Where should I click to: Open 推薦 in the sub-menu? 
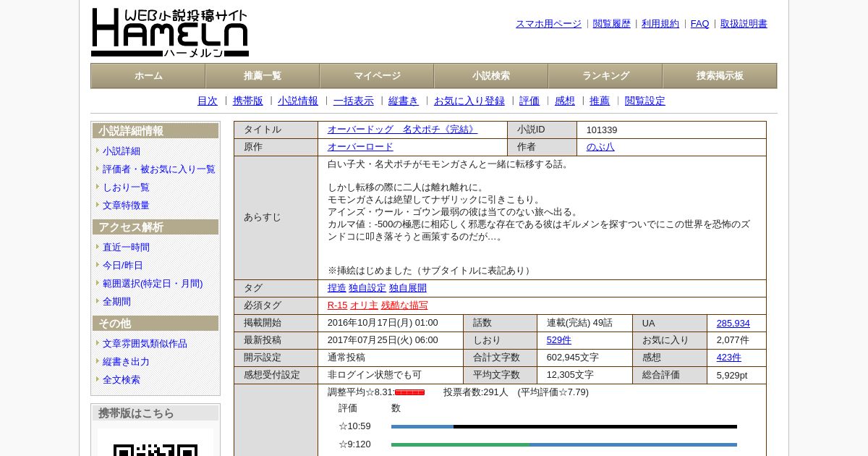click(x=600, y=101)
